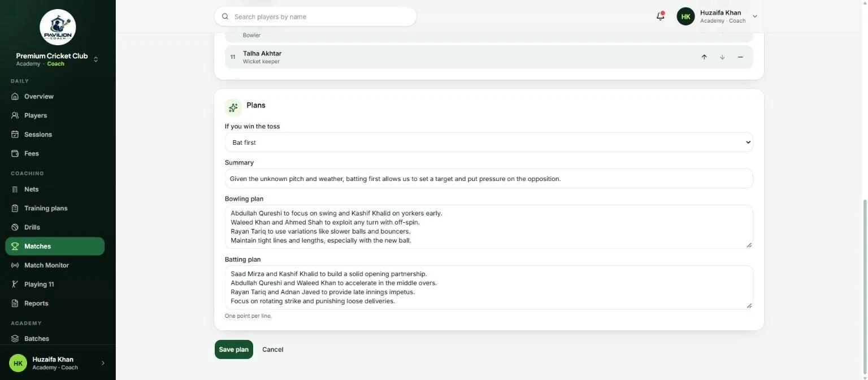This screenshot has width=868, height=380.
Task: Open Batches in the sidebar
Action: 55,339
